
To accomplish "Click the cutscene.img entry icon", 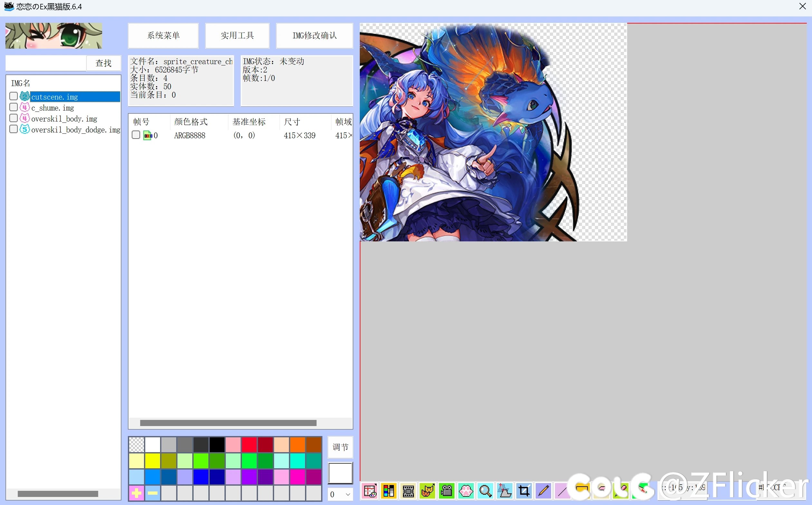I will (x=25, y=97).
